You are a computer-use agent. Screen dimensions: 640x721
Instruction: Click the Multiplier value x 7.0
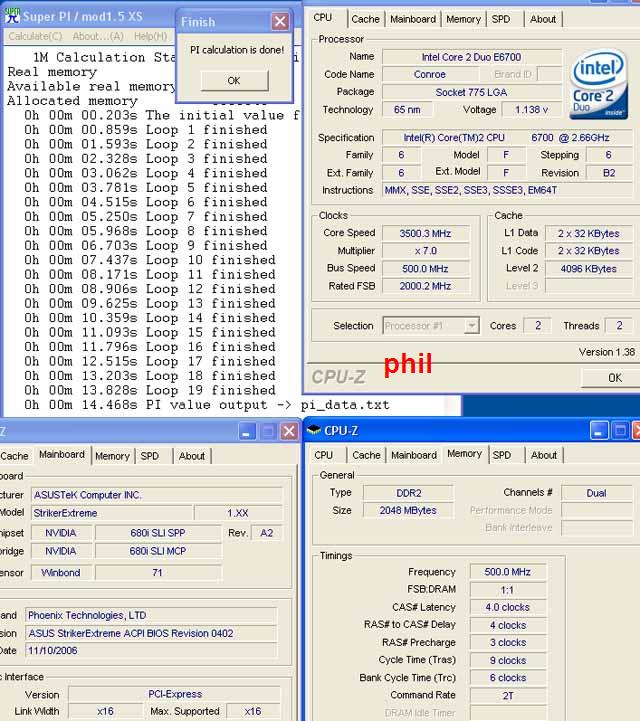pos(425,251)
